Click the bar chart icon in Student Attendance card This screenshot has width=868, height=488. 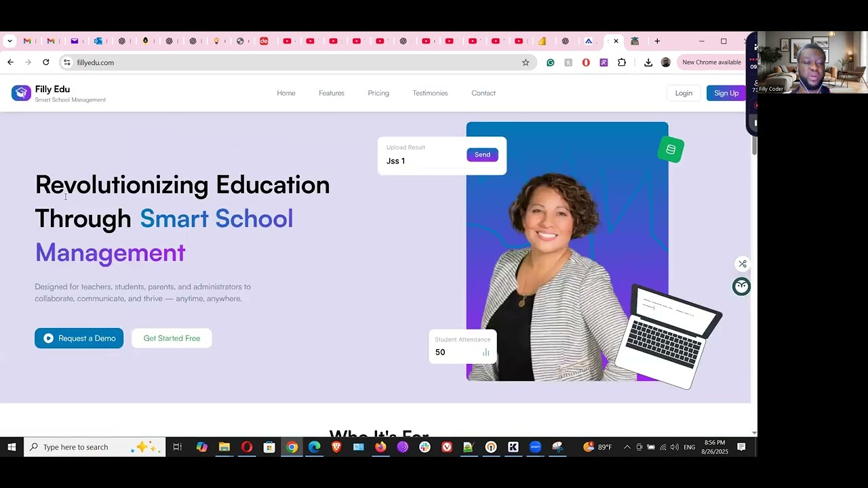tap(486, 352)
